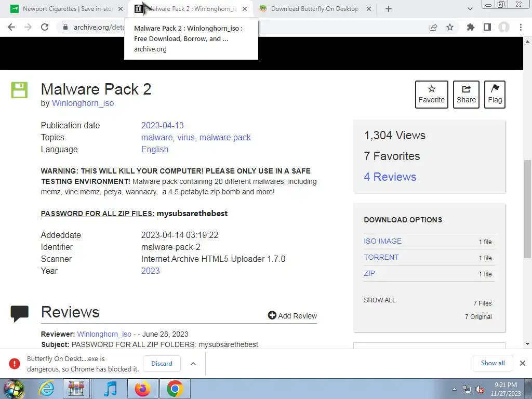This screenshot has height=399, width=532.
Task: Open the tab search dropdown arrow
Action: click(x=470, y=9)
